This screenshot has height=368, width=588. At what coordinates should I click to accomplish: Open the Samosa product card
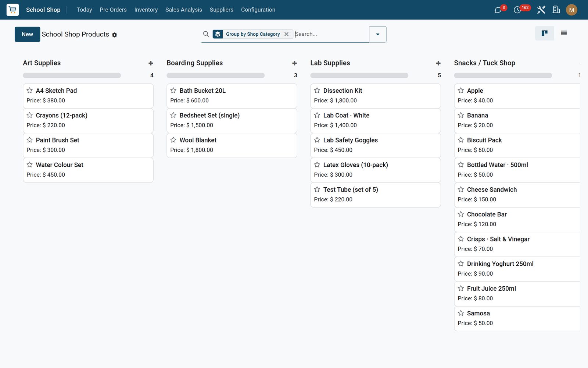(x=517, y=318)
